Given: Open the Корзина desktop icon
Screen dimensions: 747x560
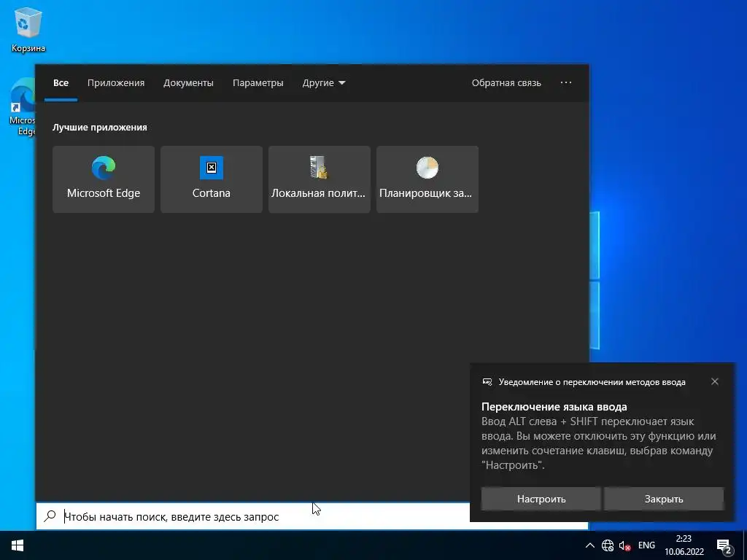Looking at the screenshot, I should pyautogui.click(x=28, y=31).
